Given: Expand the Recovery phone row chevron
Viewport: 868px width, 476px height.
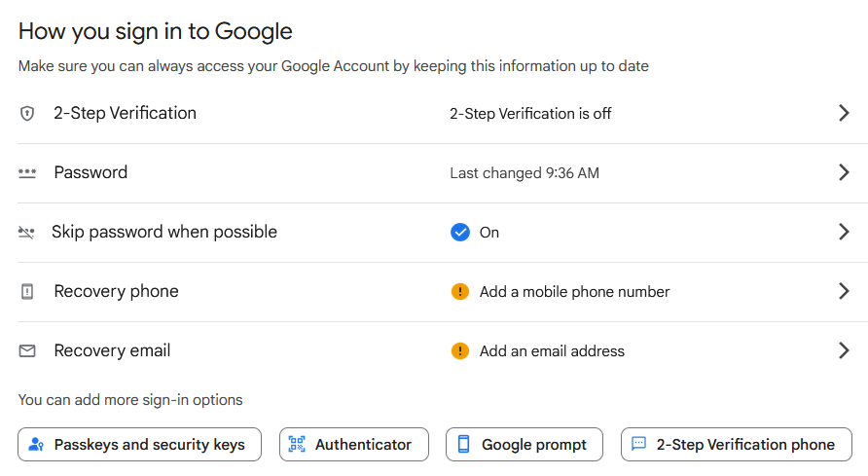Looking at the screenshot, I should coord(844,291).
